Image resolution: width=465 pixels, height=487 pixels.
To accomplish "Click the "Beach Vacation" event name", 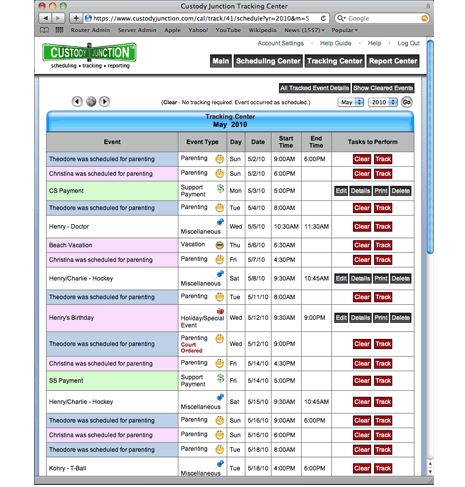I will coord(70,245).
